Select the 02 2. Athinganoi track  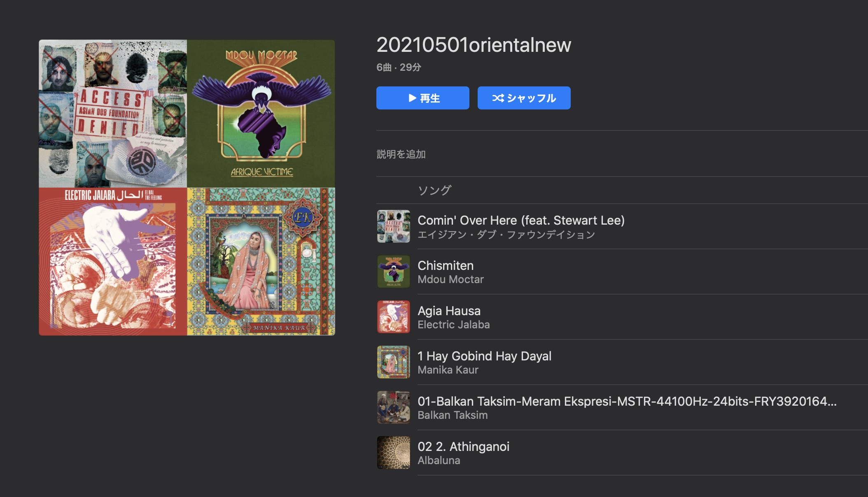(463, 447)
